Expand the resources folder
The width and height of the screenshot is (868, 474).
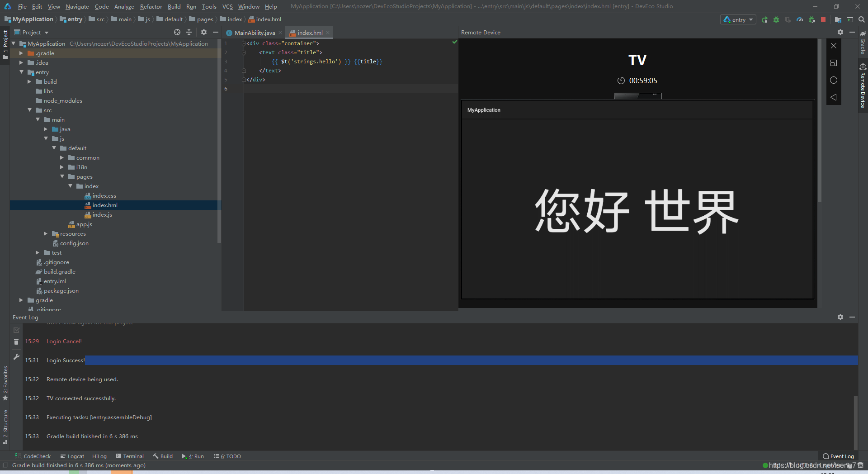[46, 234]
